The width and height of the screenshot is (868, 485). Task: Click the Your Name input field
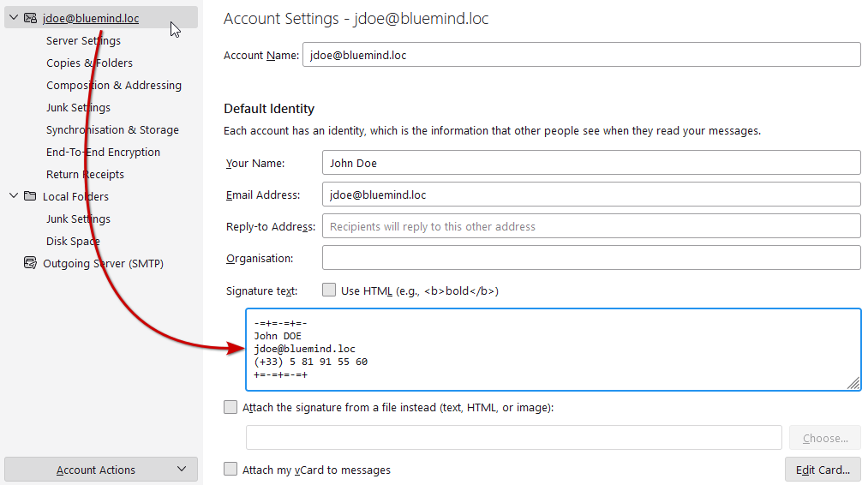coord(590,163)
